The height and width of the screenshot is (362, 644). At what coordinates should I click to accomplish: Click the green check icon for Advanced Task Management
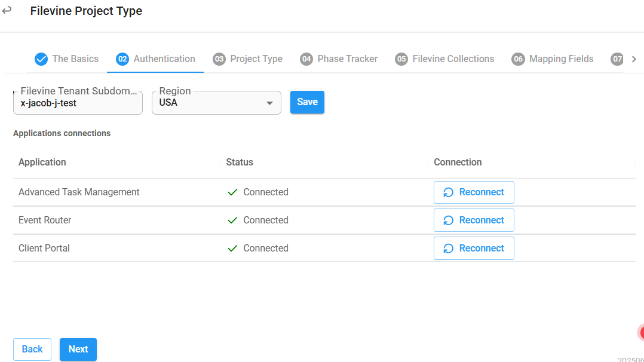point(232,192)
